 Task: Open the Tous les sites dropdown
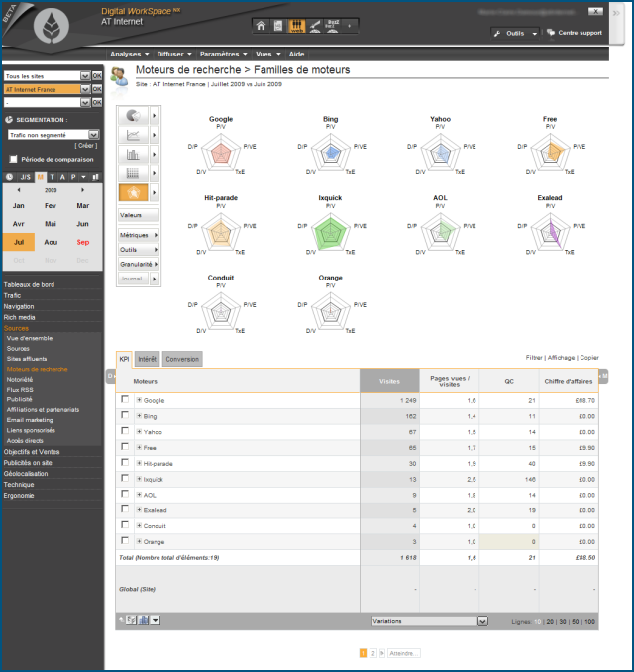pyautogui.click(x=85, y=76)
